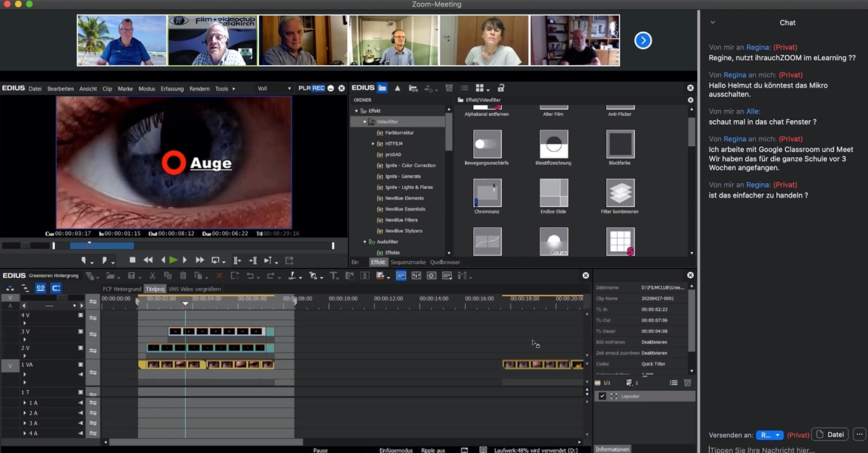868x453 pixels.
Task: Toggle the ripple mode icon in timeline
Action: coord(24,288)
